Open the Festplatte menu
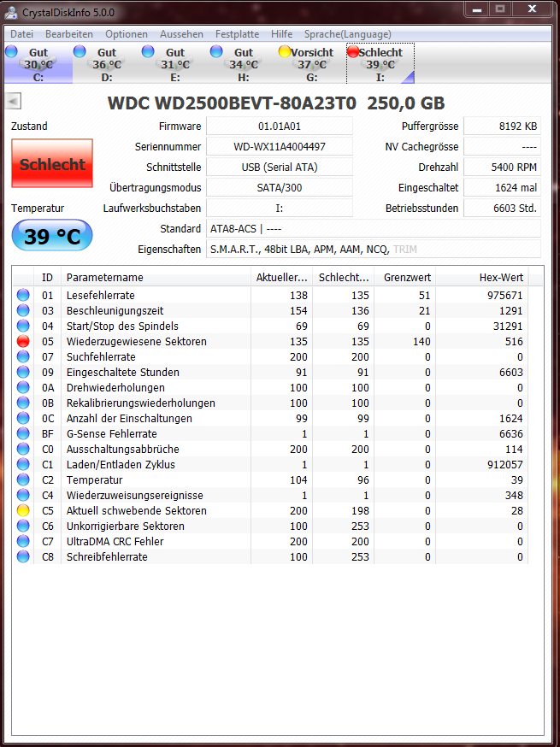This screenshot has width=560, height=747. click(238, 34)
